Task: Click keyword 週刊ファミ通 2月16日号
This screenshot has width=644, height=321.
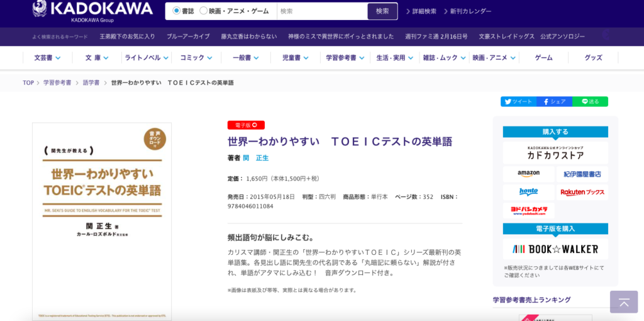Action: [436, 37]
